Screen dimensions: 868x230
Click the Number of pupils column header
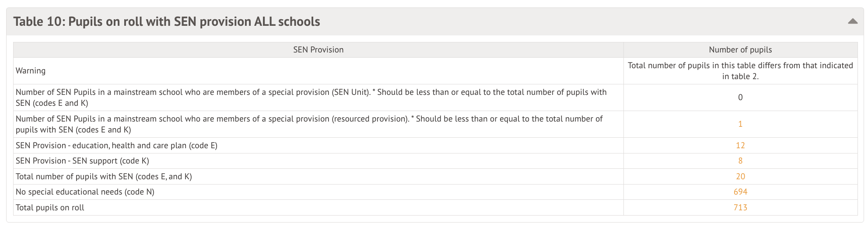pos(740,50)
